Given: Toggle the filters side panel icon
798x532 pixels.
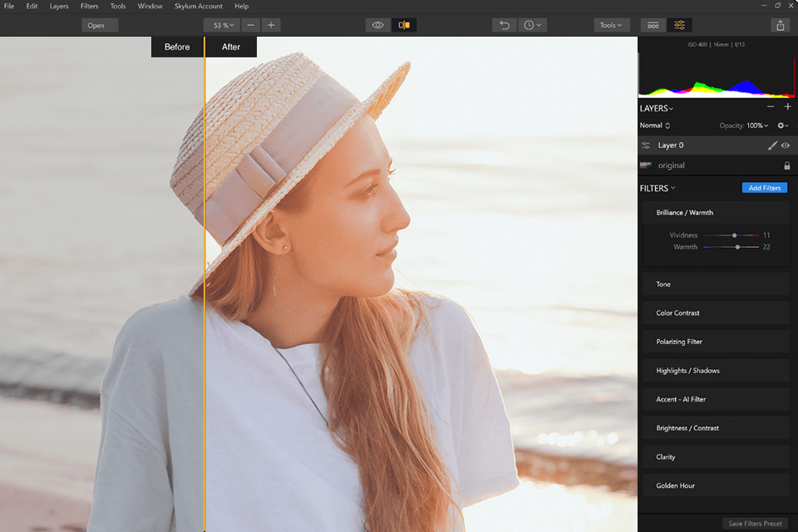Looking at the screenshot, I should (x=679, y=25).
